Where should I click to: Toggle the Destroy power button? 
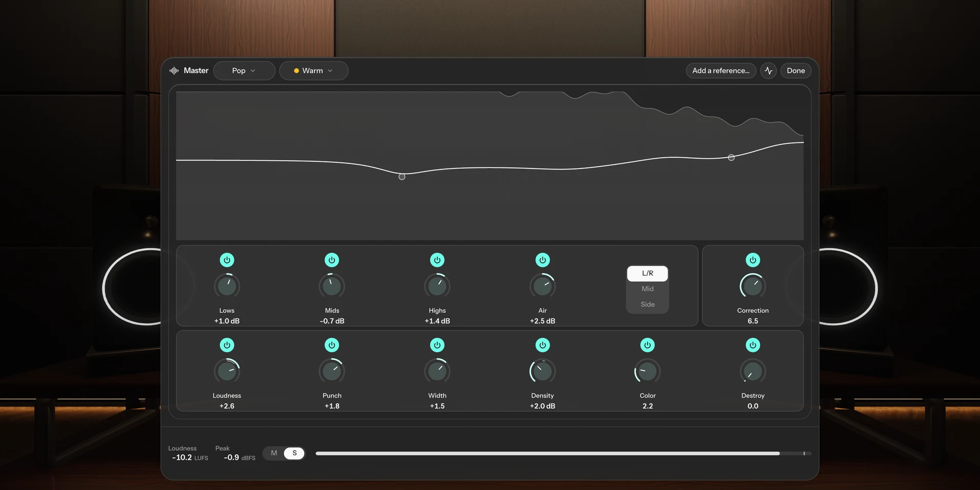753,345
